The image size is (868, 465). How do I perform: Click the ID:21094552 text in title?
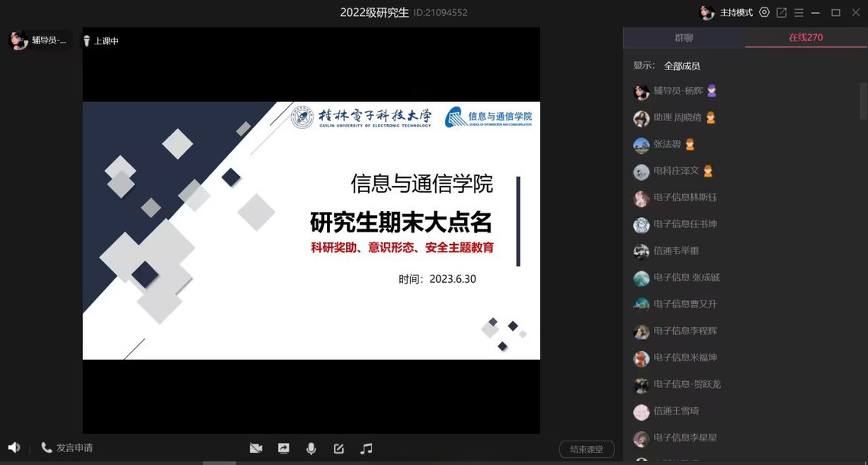(440, 13)
